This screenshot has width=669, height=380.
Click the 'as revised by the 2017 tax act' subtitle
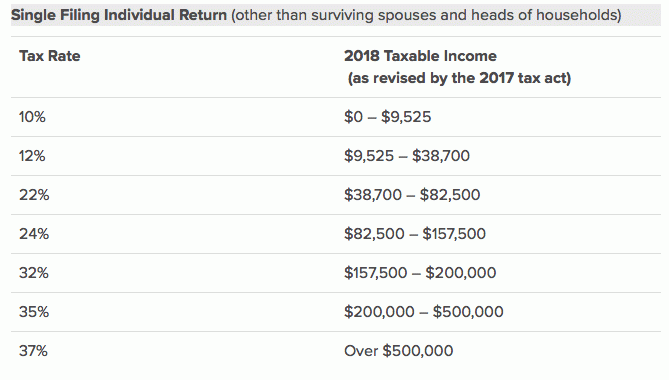[459, 78]
